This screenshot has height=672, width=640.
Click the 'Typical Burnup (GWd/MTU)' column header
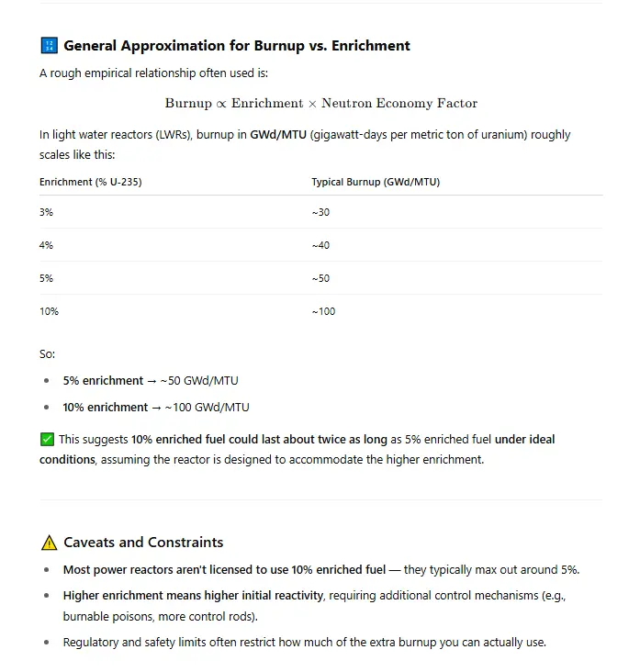(375, 182)
